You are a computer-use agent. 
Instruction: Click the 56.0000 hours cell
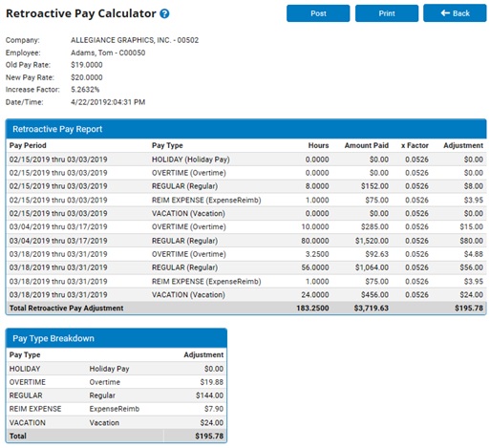click(x=315, y=267)
